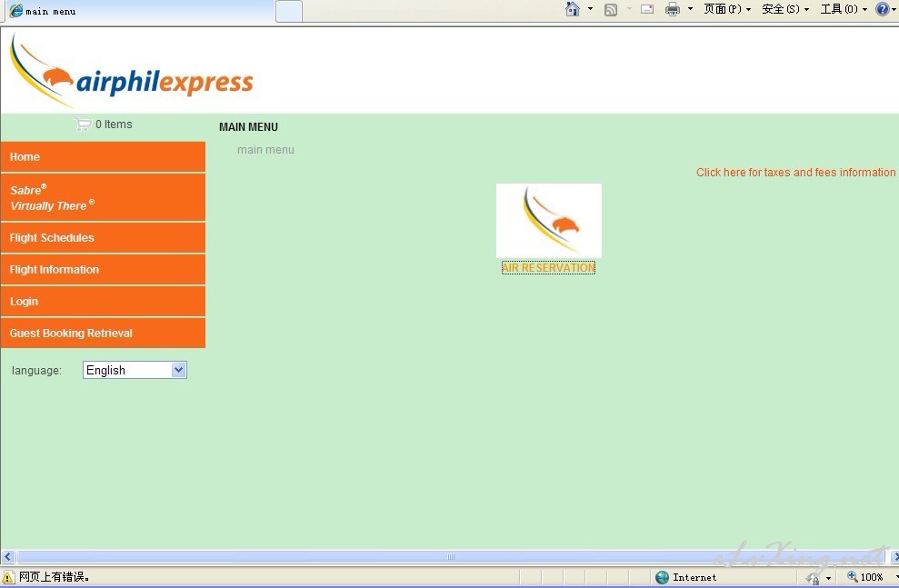Click the AIR RESERVATION link
The image size is (899, 588).
549,267
